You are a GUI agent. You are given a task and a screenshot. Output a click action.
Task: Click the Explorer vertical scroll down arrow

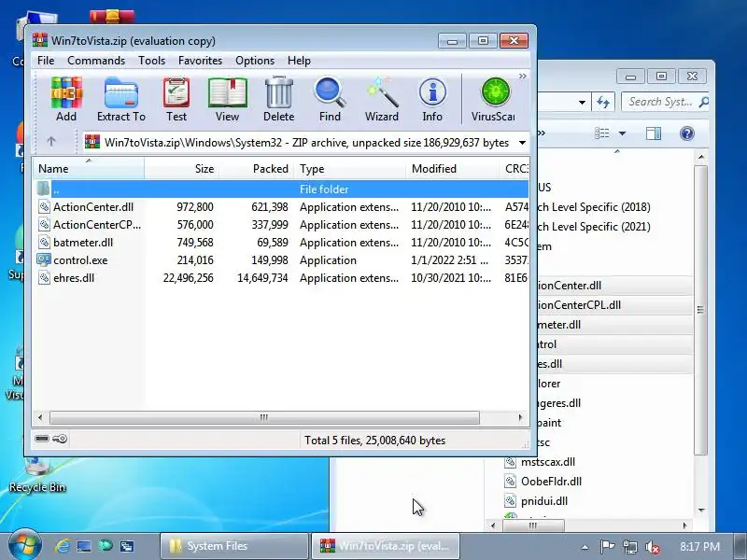click(701, 510)
